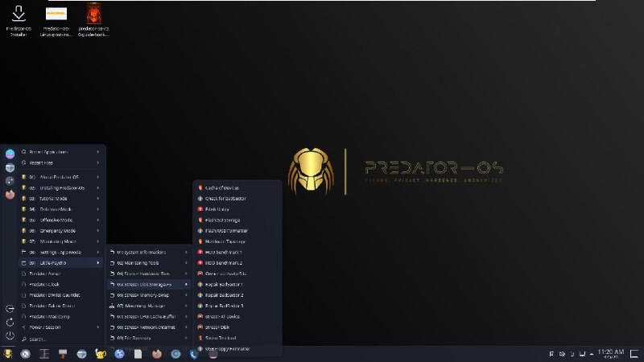This screenshot has width=644, height=362.
Task: Click the restart icon in launcher sidebar
Action: pyautogui.click(x=10, y=323)
